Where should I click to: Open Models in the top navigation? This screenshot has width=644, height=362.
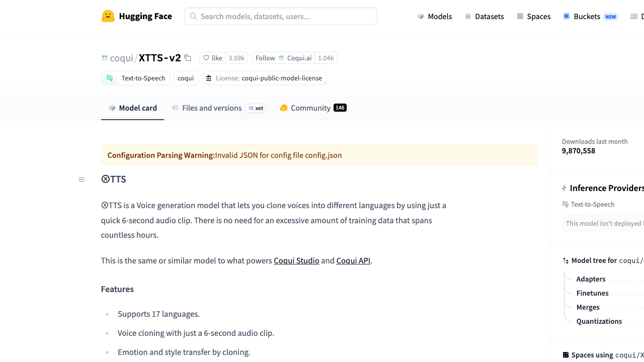(435, 16)
